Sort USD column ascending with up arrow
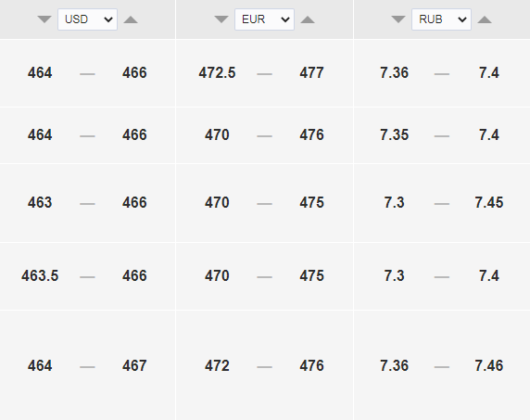Image resolution: width=530 pixels, height=420 pixels. click(x=131, y=19)
